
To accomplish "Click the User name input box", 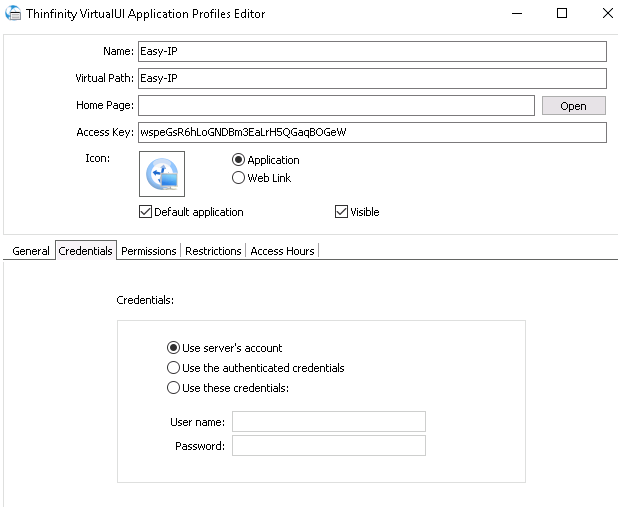I will tap(329, 421).
